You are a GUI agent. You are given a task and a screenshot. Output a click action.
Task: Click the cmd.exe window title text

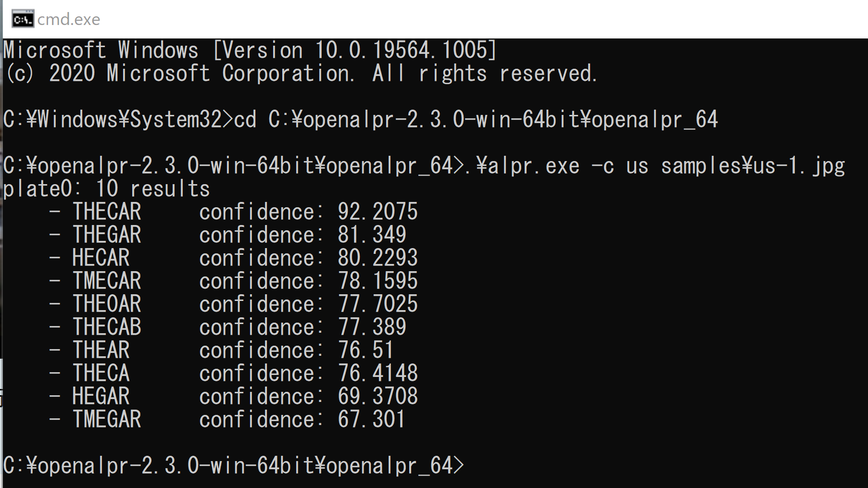click(69, 19)
